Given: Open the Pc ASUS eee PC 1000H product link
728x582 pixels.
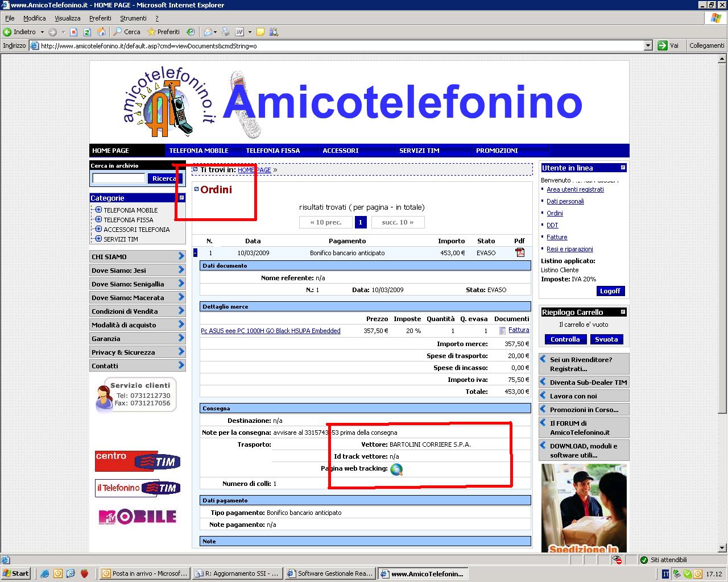Looking at the screenshot, I should tap(271, 331).
